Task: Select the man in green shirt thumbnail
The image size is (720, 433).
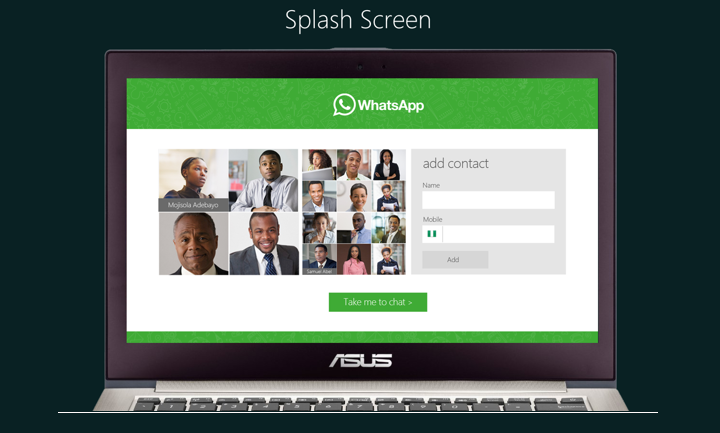Action: 354,164
